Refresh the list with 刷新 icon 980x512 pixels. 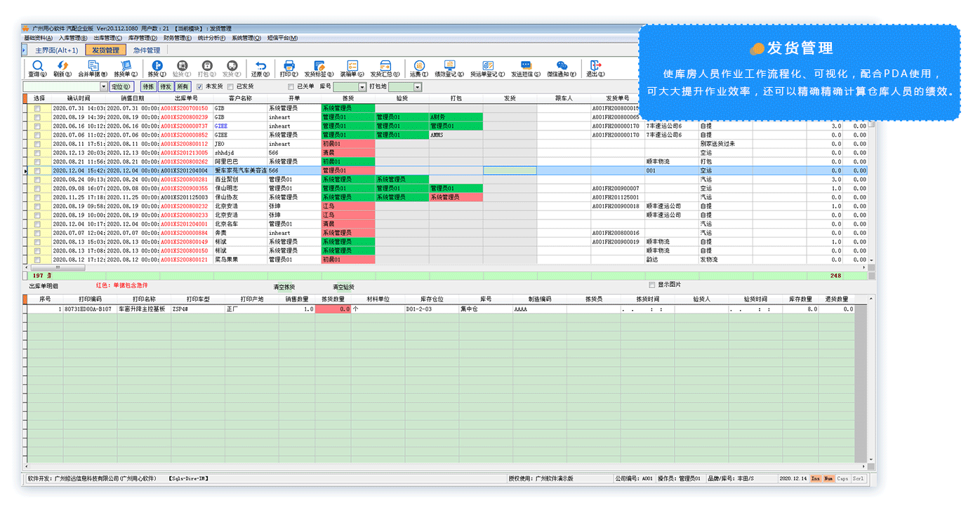pyautogui.click(x=62, y=65)
